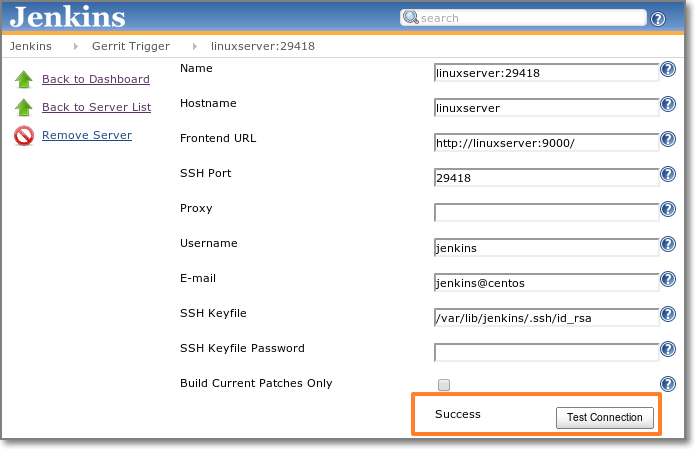
Task: Click the red prohibit icon for Remove Server
Action: coord(24,136)
